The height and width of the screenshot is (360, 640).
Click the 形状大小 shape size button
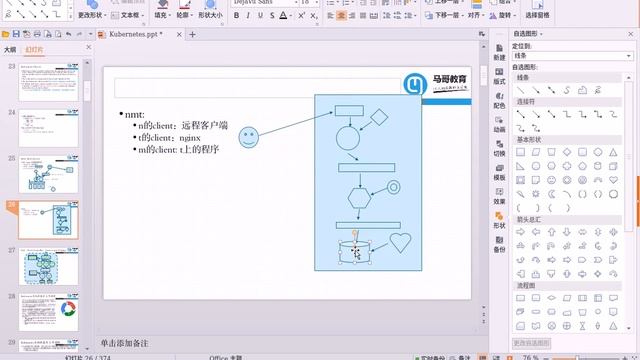[210, 10]
